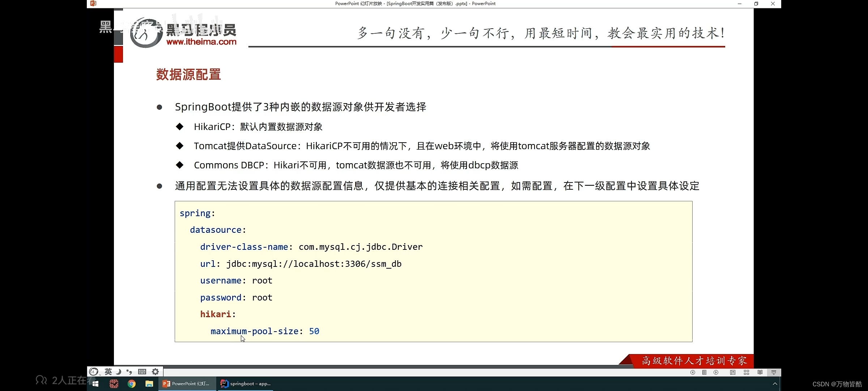Screen dimensions: 868x391
Task: Launch Google Chrome from taskbar
Action: [x=132, y=384]
